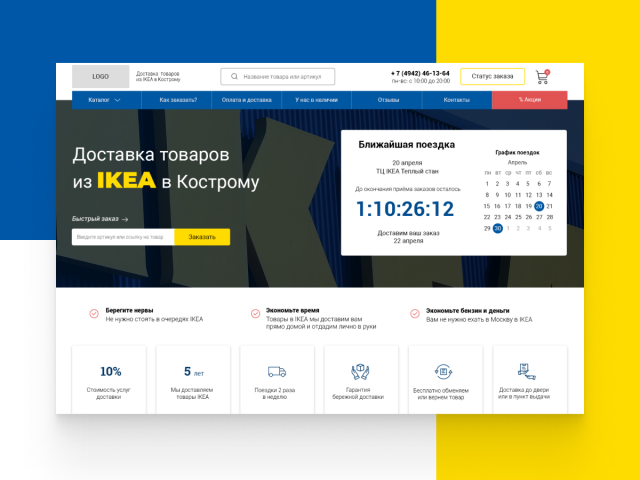Click checkmark icon beside Экономьте бензин и деньги

point(415,313)
